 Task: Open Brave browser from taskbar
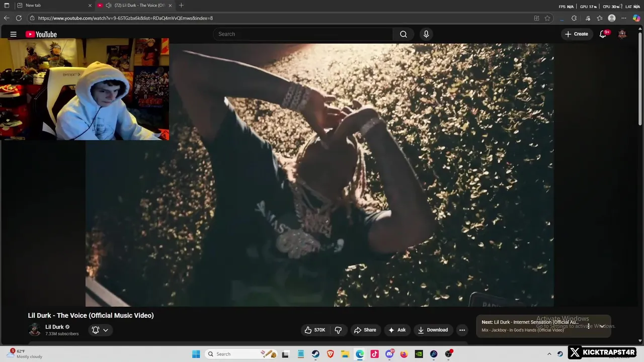[330, 354]
